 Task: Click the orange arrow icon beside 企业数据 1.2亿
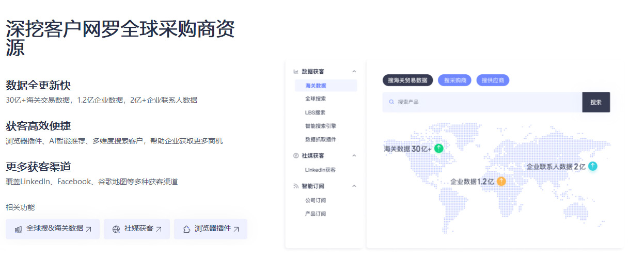pos(501,182)
